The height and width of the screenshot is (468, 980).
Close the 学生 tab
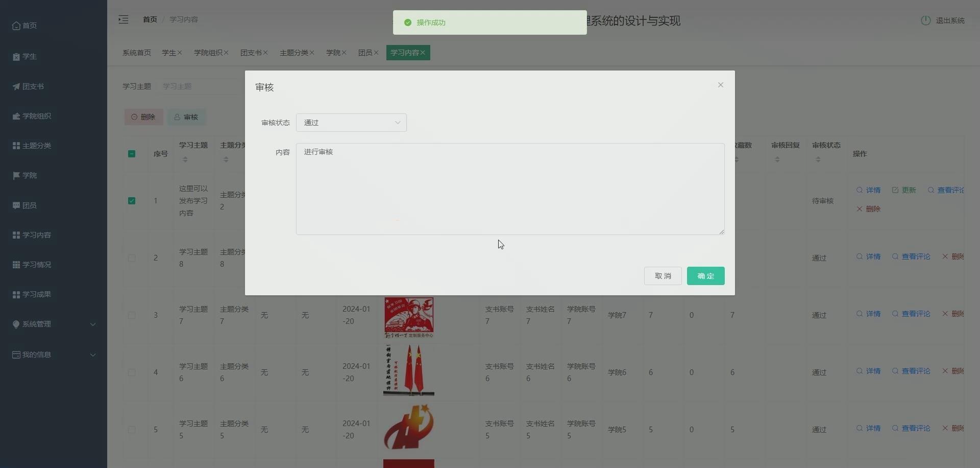click(x=180, y=53)
